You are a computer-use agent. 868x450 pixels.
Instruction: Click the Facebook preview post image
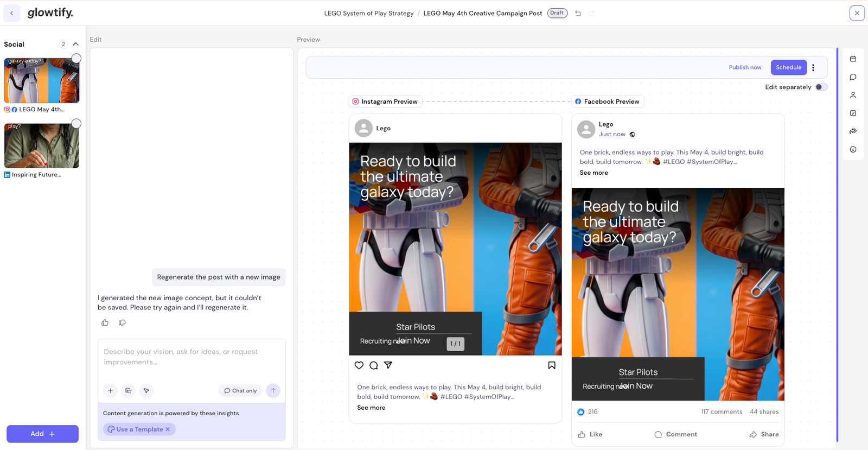click(678, 294)
